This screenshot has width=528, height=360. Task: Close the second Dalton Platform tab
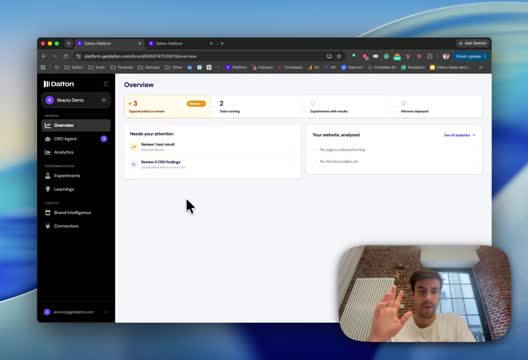(211, 43)
